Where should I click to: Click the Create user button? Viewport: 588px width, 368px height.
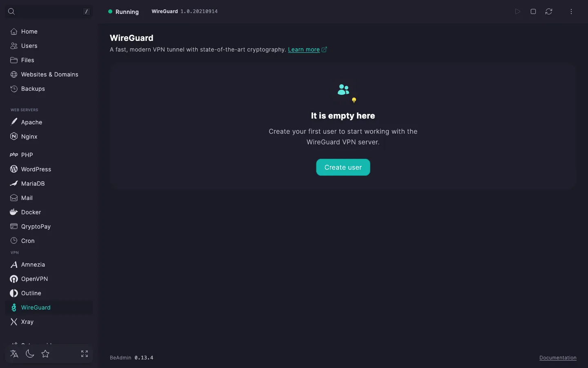[343, 167]
